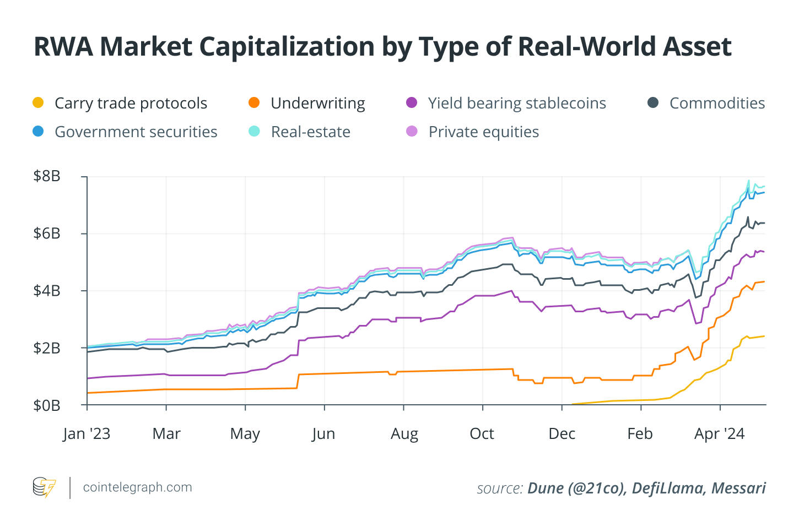Toggle the Carry trade protocols legend label
The height and width of the screenshot is (532, 799).
(x=131, y=104)
